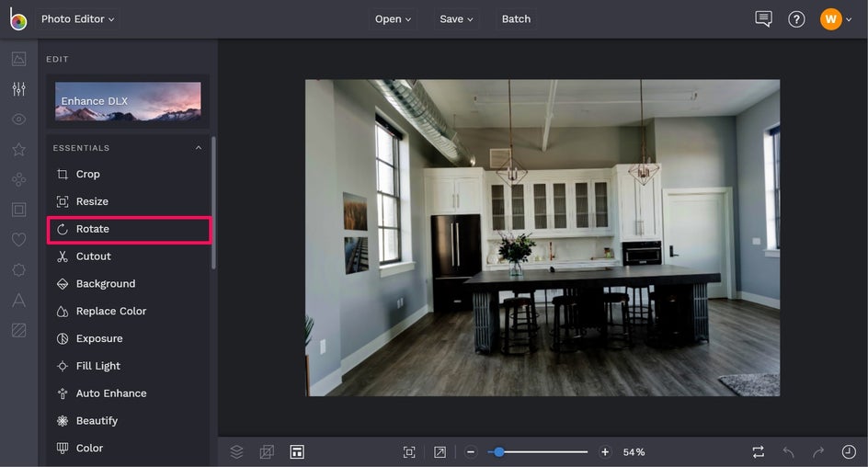This screenshot has width=868, height=467.
Task: Open the Exposure tool
Action: [128, 338]
